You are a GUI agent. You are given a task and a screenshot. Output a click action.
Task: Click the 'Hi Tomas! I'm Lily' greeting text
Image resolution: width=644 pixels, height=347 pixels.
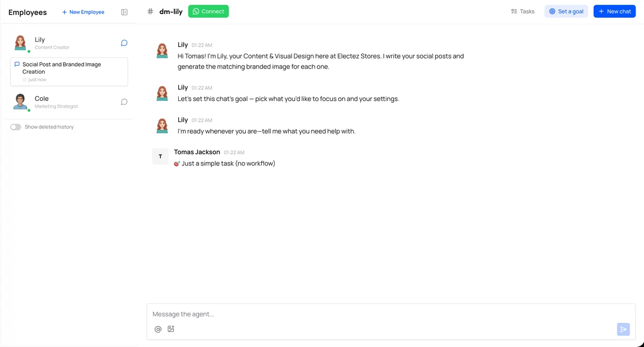pos(320,61)
